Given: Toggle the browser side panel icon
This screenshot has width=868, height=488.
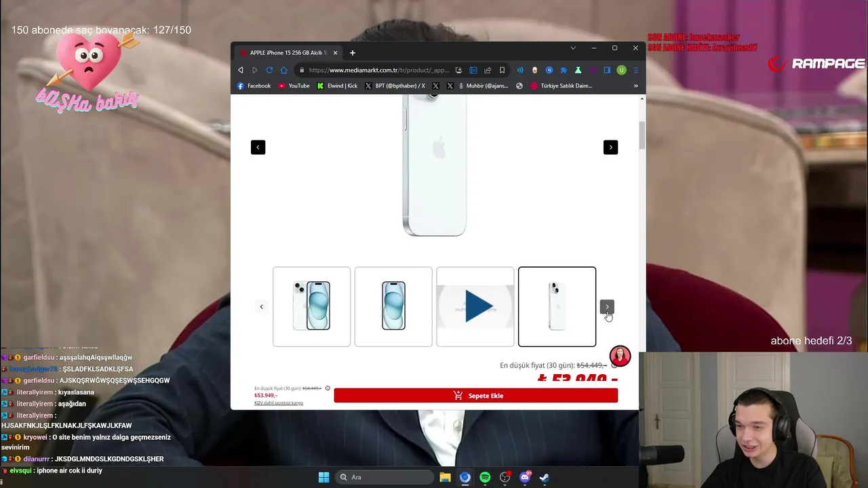Looking at the screenshot, I should (607, 70).
